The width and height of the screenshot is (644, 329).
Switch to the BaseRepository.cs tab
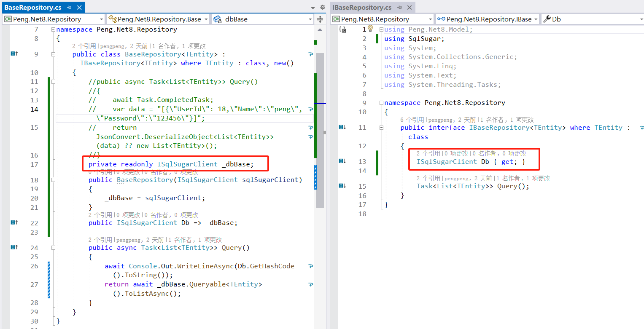(33, 8)
